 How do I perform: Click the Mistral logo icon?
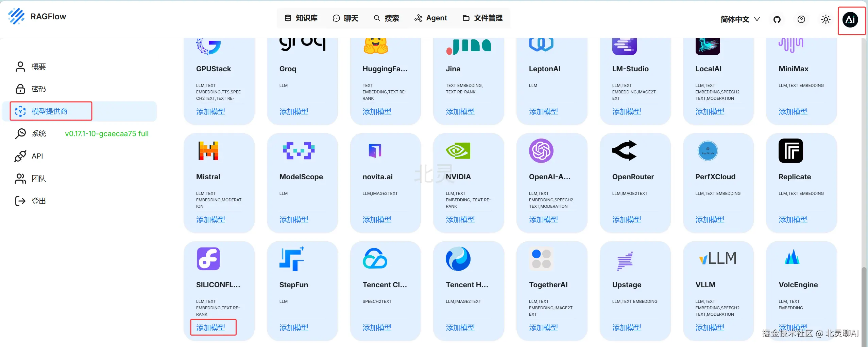pyautogui.click(x=208, y=151)
